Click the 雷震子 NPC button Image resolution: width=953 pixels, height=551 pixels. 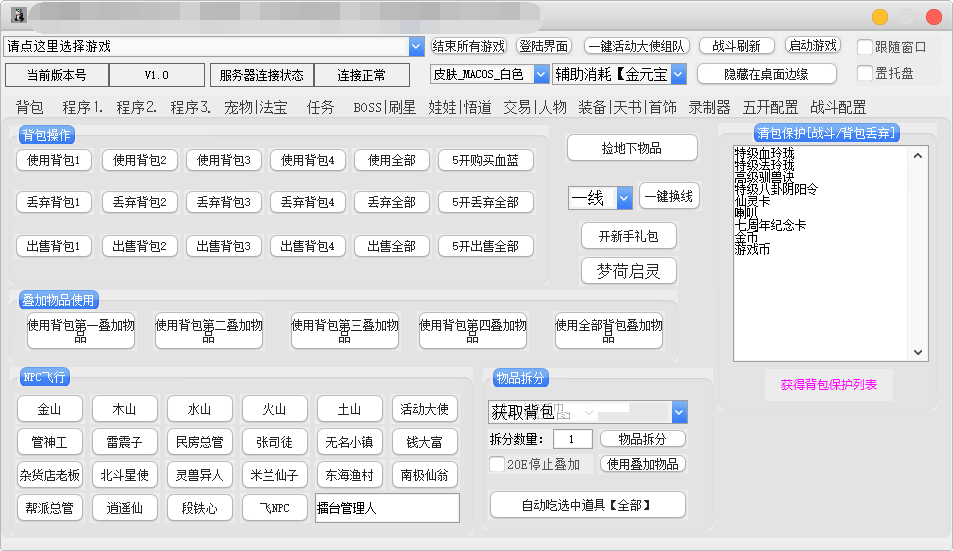(125, 442)
